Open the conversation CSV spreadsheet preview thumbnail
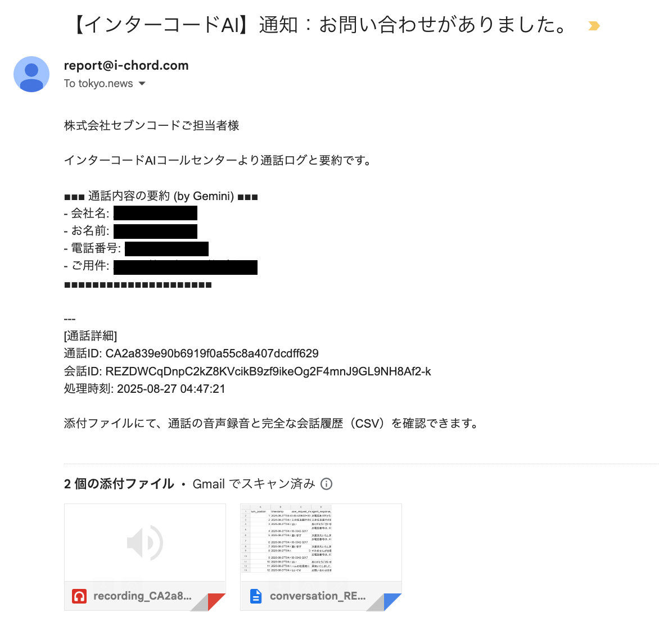The image size is (659, 644). coord(321,542)
